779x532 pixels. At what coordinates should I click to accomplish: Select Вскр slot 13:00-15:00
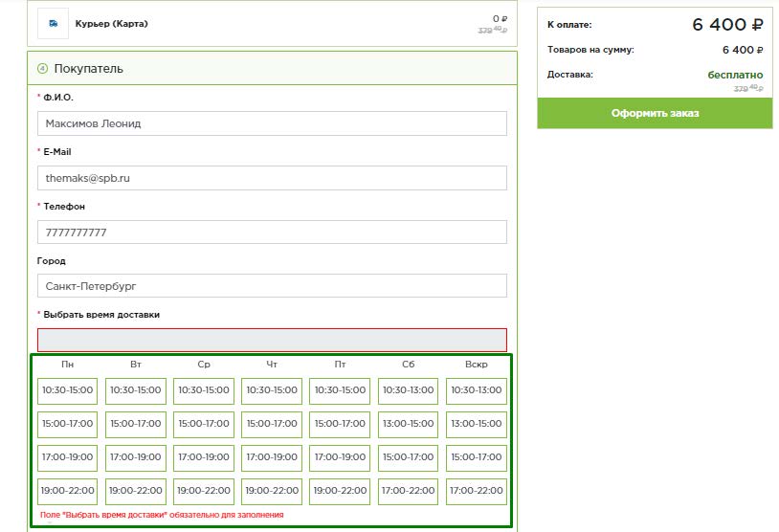477,424
